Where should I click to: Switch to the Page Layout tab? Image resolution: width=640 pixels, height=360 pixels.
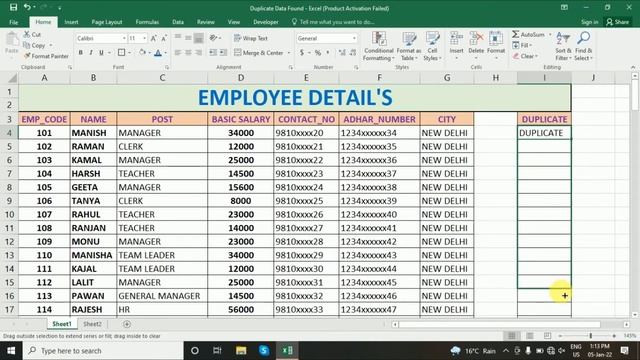tap(107, 22)
